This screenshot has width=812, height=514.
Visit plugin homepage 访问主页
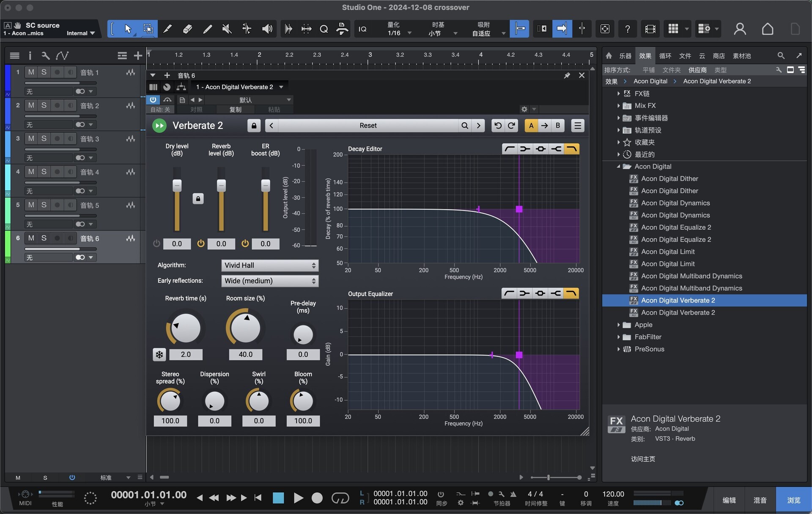click(x=643, y=459)
